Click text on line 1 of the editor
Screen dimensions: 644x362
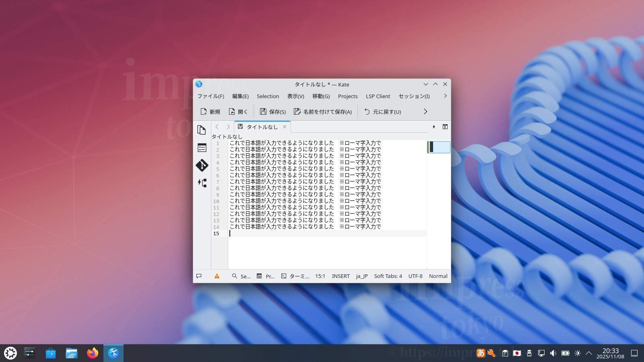tap(305, 143)
